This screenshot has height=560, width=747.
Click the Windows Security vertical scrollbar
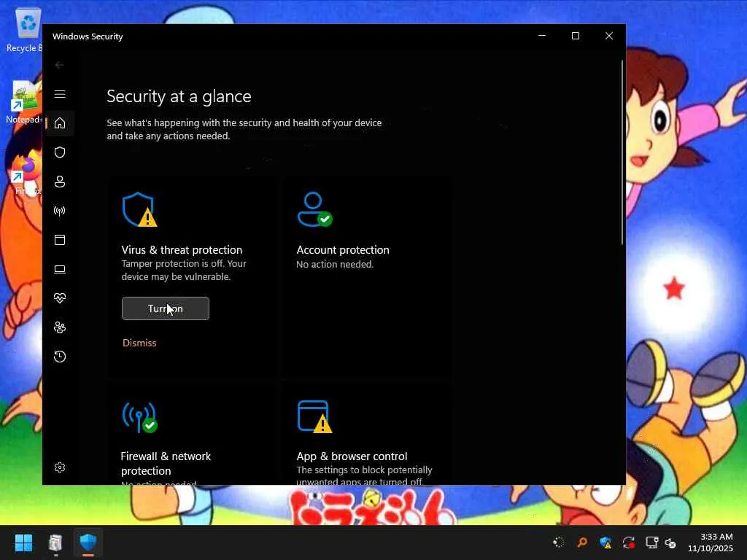point(622,152)
